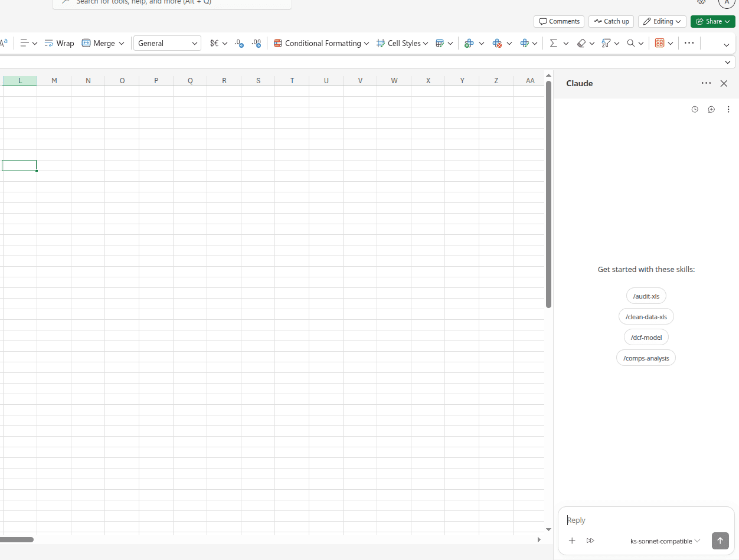This screenshot has width=739, height=560.
Task: Select the /audit-xls skill
Action: pos(646,296)
